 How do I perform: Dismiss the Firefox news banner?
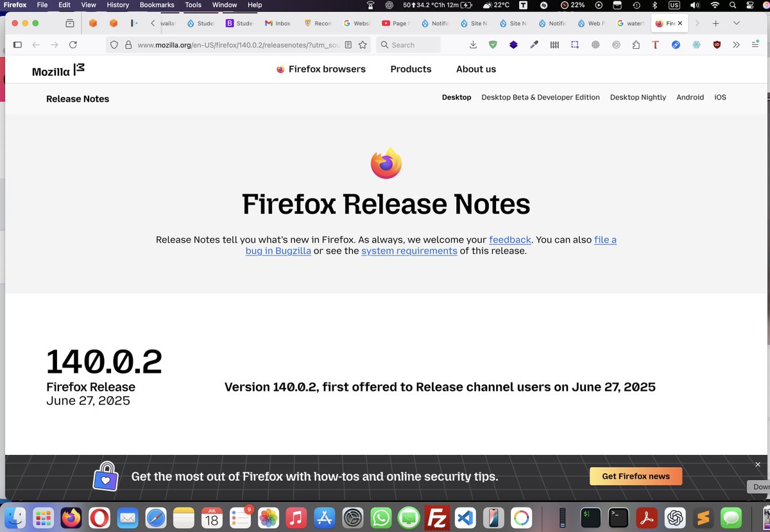[758, 465]
